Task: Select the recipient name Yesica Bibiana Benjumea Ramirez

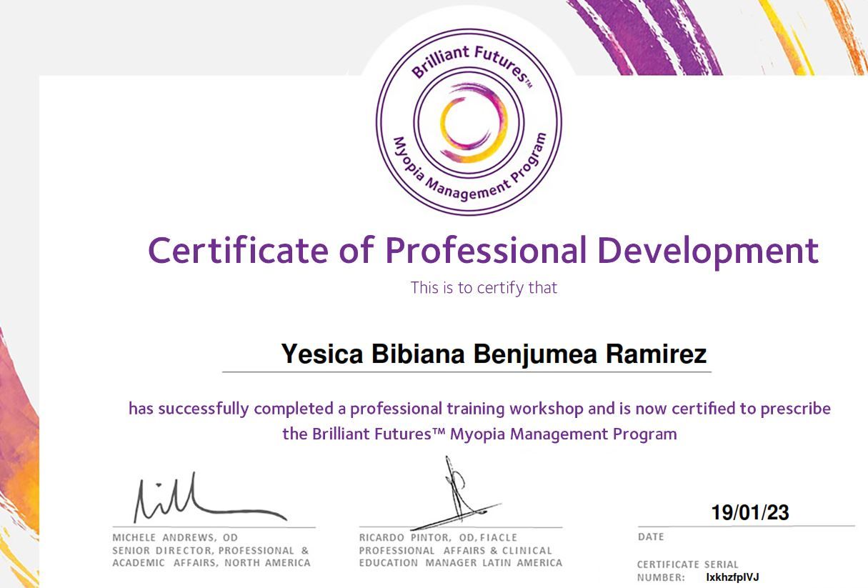Action: pos(494,354)
